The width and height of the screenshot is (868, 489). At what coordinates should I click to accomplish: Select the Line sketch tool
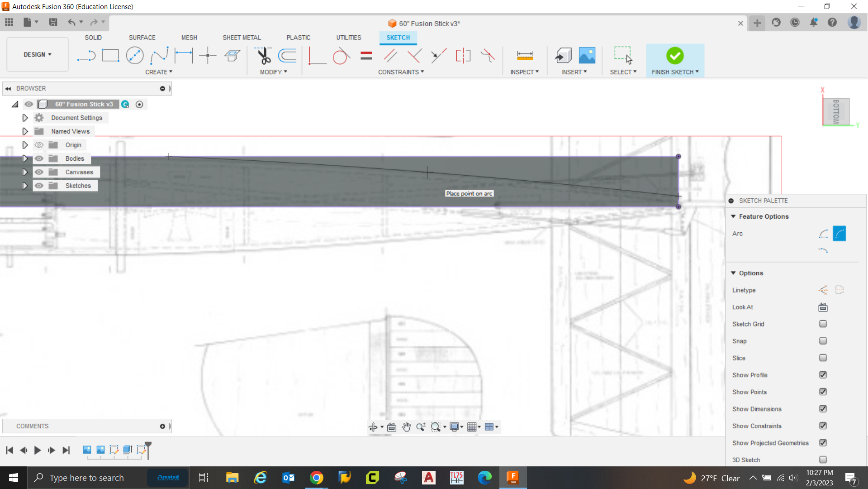(86, 56)
